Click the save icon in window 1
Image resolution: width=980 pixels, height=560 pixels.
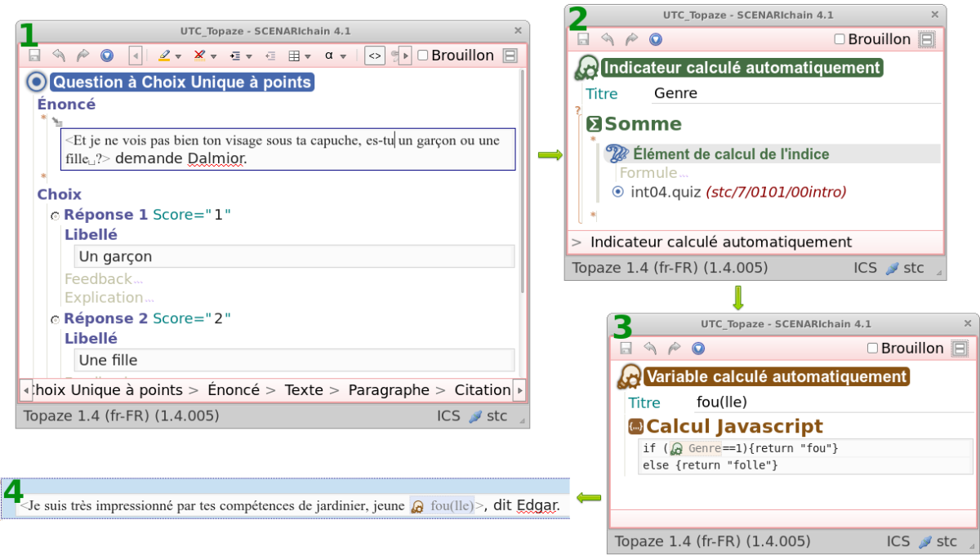point(34,56)
